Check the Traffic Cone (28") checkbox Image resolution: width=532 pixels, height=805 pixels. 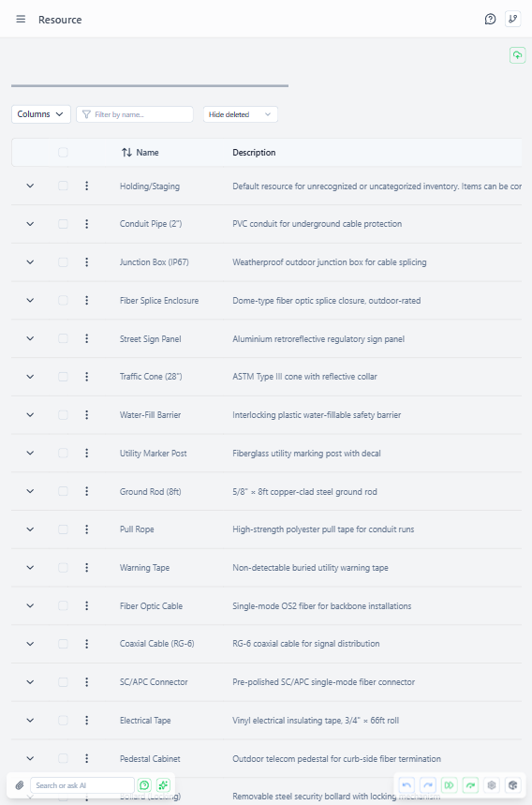coord(63,377)
